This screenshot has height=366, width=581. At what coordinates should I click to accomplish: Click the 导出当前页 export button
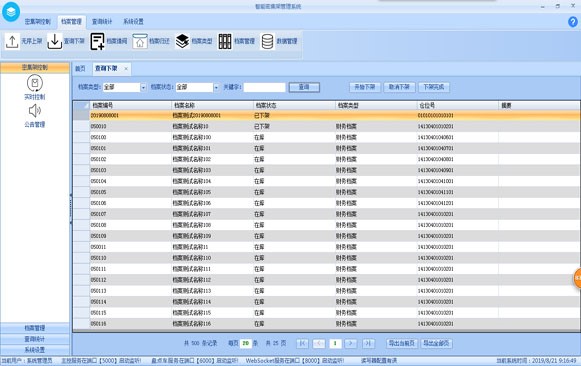click(x=402, y=343)
